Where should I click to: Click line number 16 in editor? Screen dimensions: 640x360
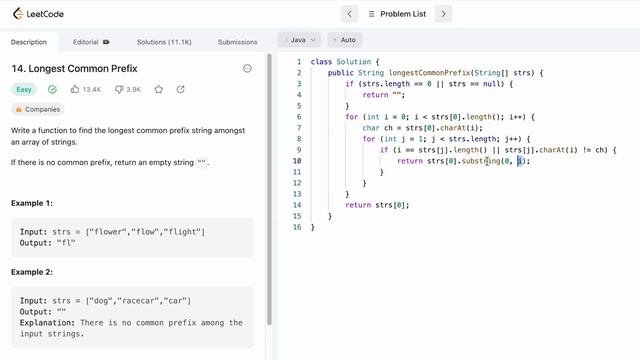click(x=297, y=227)
